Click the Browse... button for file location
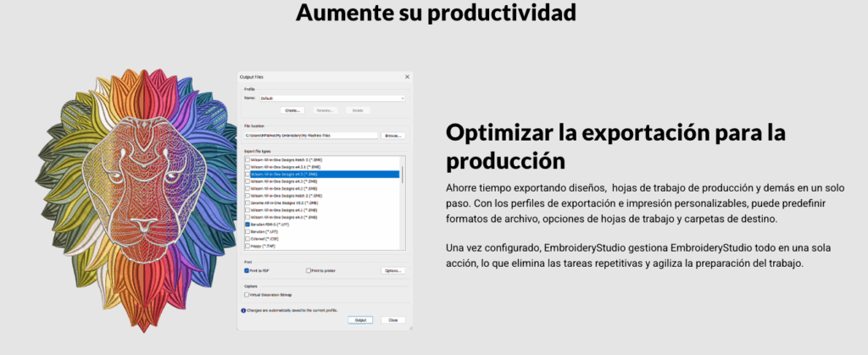The width and height of the screenshot is (868, 355). click(393, 136)
